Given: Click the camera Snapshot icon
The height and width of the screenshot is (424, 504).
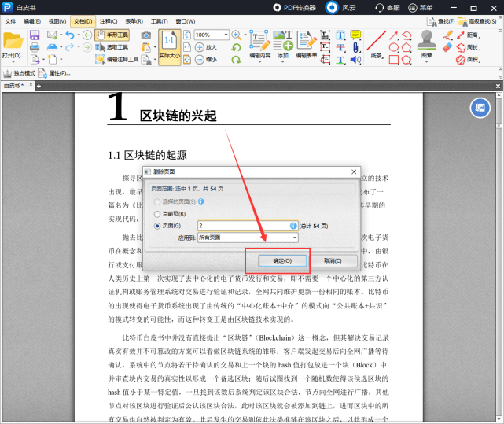Looking at the screenshot, I should [x=146, y=35].
